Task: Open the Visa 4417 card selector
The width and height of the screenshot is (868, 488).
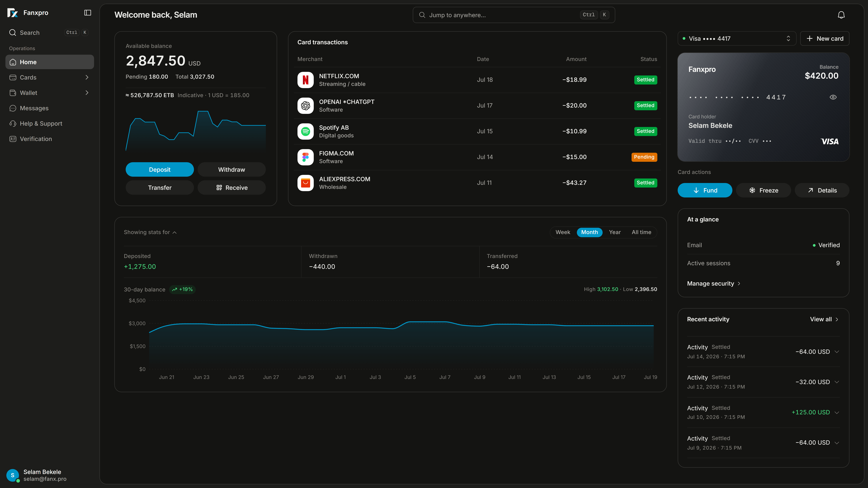Action: 737,38
